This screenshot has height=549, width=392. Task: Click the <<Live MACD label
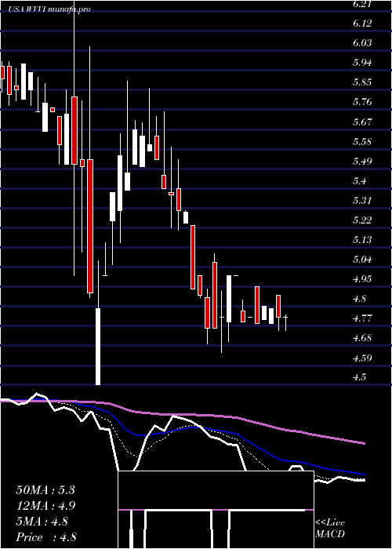[x=330, y=528]
